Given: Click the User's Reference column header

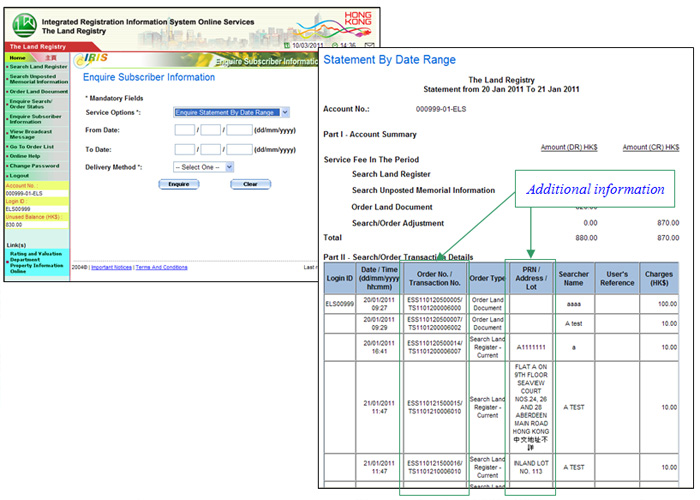Looking at the screenshot, I should click(x=617, y=278).
